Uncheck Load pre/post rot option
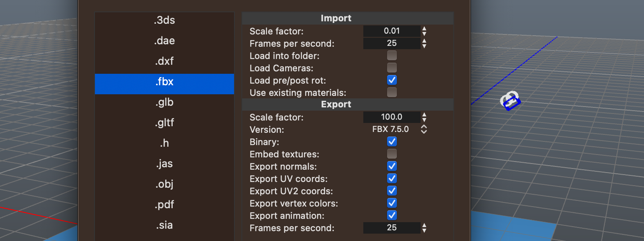 [x=392, y=80]
